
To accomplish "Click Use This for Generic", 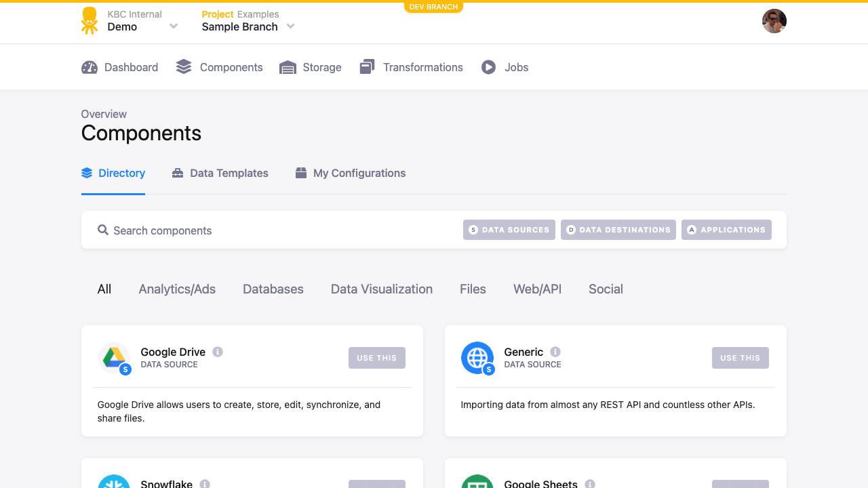I will coord(741,358).
